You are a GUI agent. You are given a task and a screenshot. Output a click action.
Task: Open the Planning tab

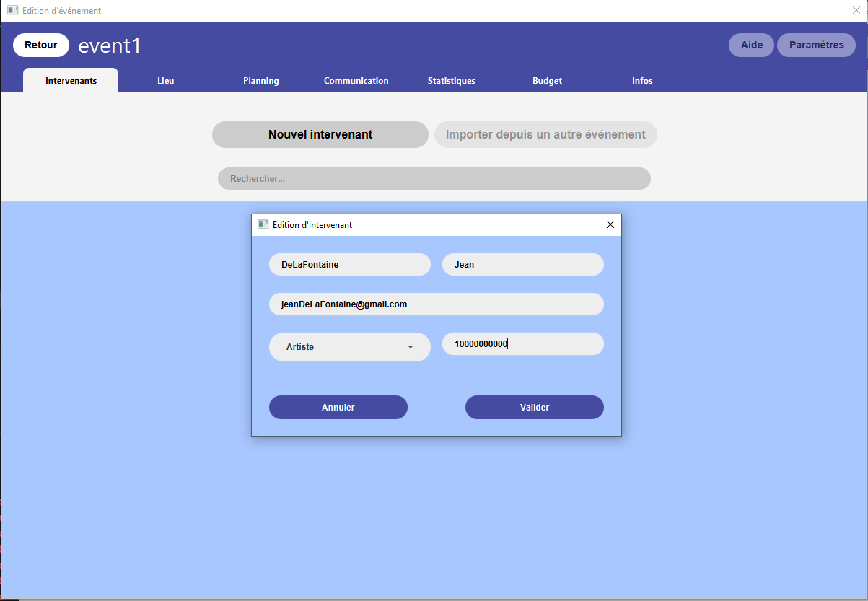pyautogui.click(x=261, y=80)
